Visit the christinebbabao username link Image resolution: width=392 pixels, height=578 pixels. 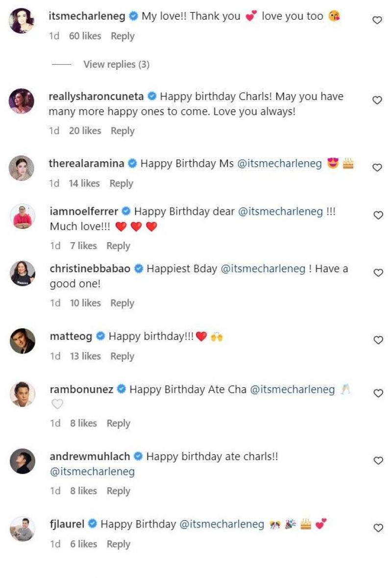point(90,269)
